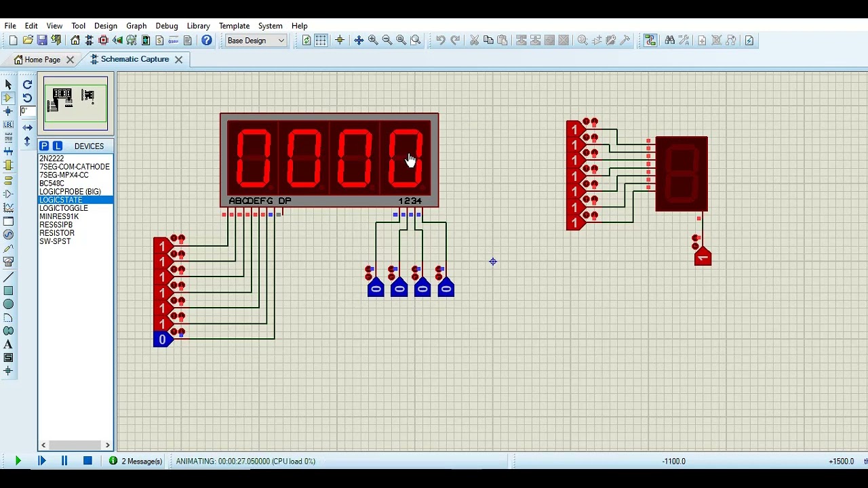Select the 2D Graphics Box tool
Image resolution: width=868 pixels, height=488 pixels.
pyautogui.click(x=8, y=291)
